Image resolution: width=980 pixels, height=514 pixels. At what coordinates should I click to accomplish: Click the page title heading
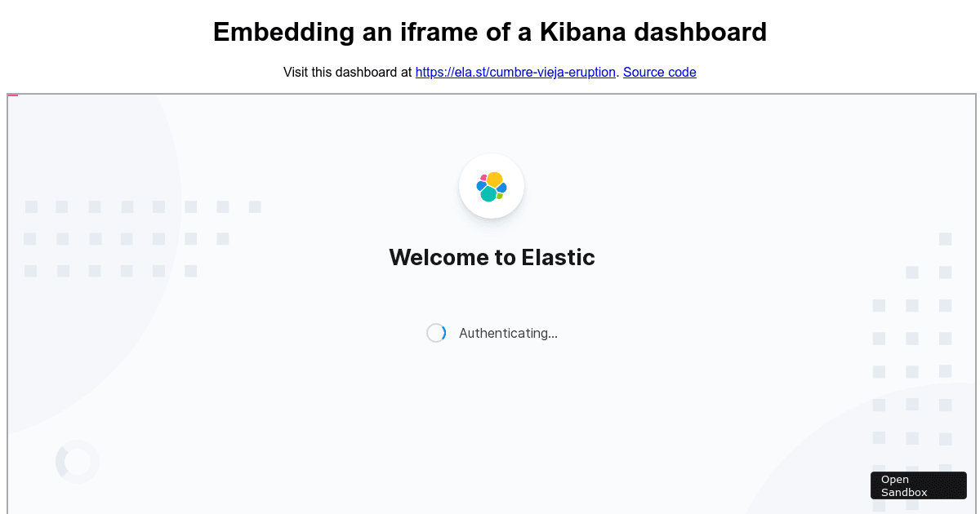click(x=490, y=32)
